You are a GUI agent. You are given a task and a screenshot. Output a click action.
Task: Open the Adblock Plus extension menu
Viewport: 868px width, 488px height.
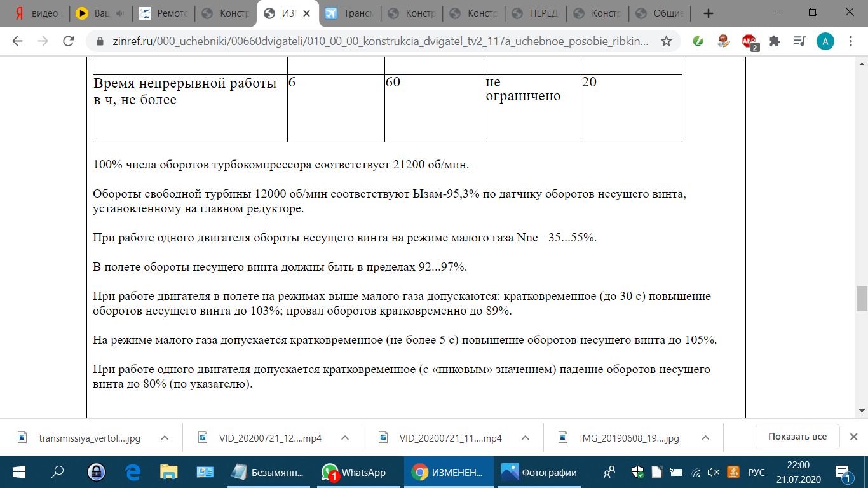click(x=748, y=39)
